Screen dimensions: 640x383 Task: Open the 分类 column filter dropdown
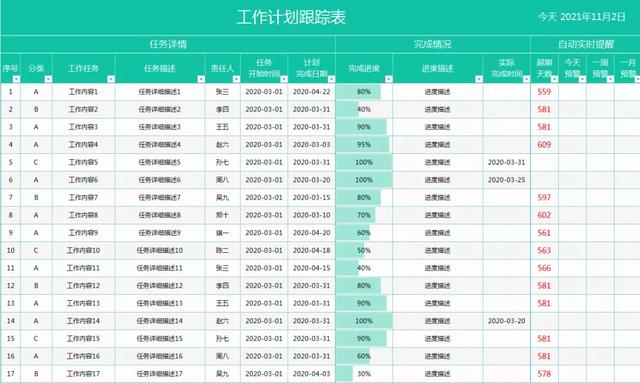pos(48,79)
